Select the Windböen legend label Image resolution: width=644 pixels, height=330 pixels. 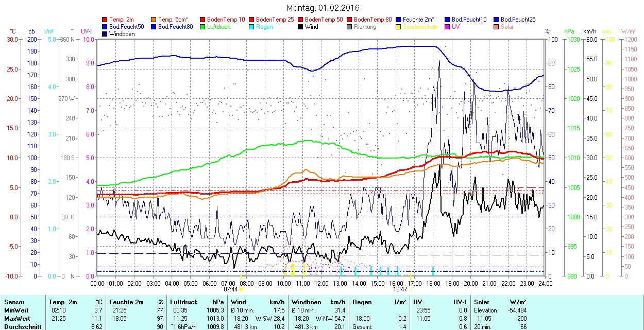tap(121, 34)
